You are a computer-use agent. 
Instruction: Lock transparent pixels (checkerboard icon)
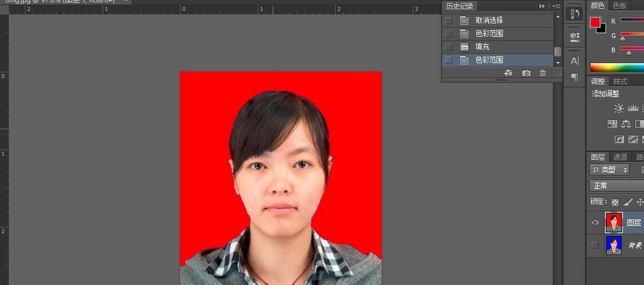(x=615, y=202)
